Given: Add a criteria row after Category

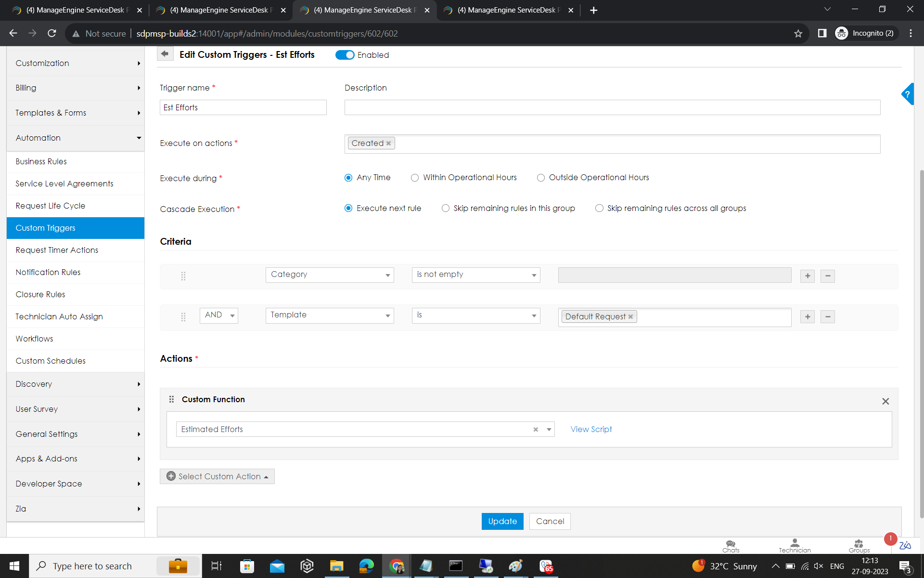Looking at the screenshot, I should 807,276.
